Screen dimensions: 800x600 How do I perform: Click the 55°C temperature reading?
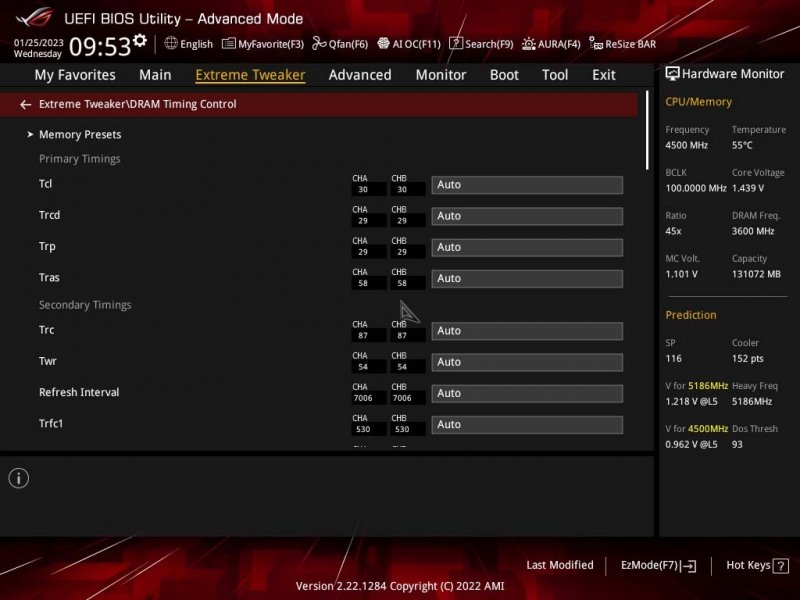[x=742, y=145]
